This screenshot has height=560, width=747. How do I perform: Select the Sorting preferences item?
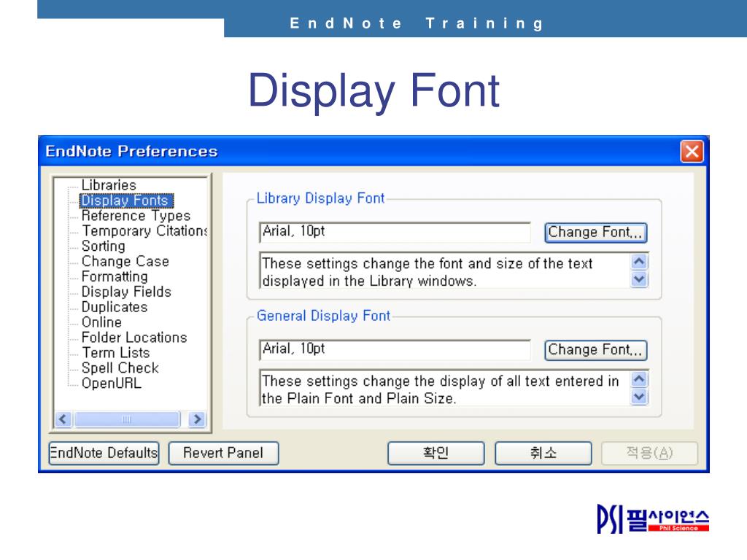pyautogui.click(x=104, y=246)
